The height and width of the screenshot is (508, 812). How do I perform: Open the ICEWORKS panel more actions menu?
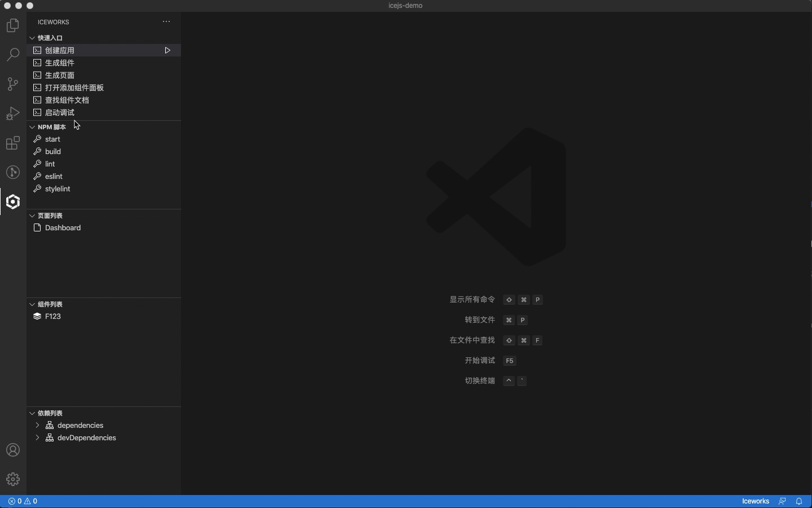point(166,21)
